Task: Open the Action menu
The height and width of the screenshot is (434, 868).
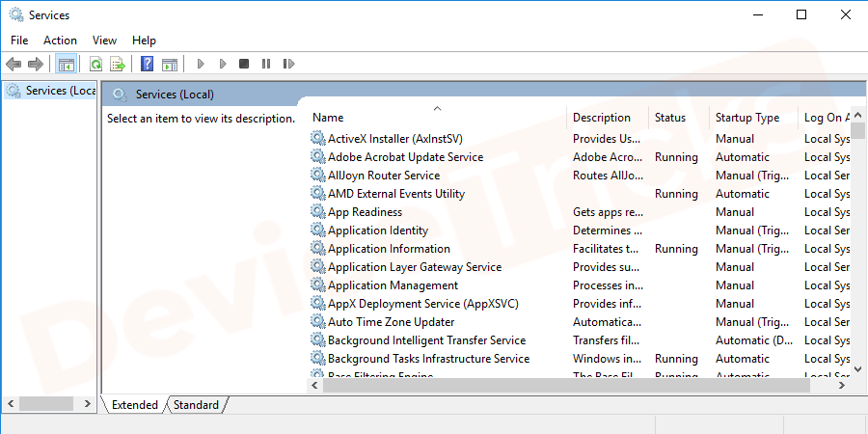Action: coord(61,41)
